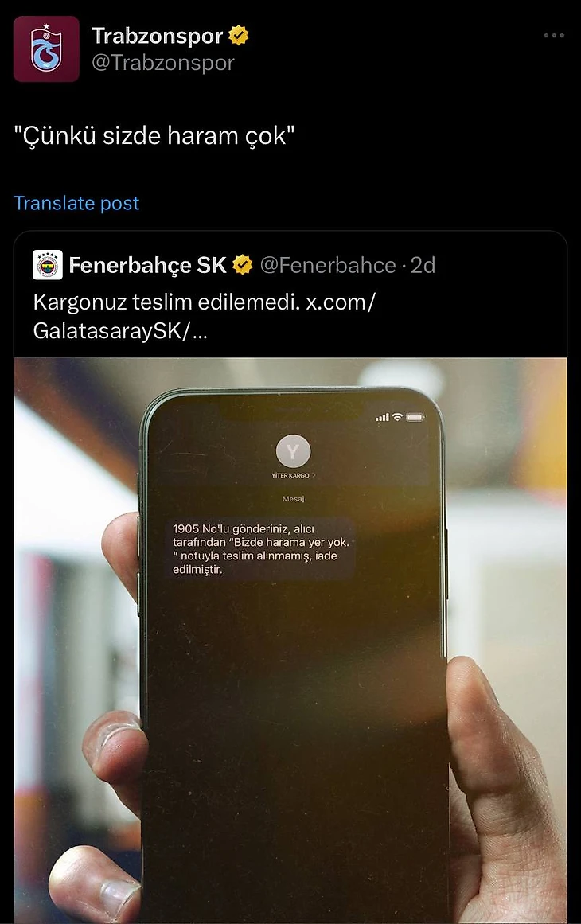Click the Trabzonspor gold verified badge
Image resolution: width=581 pixels, height=924 pixels.
point(238,35)
